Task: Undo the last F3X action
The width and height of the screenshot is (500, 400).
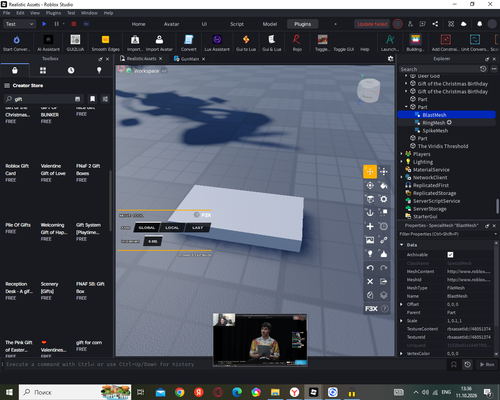Action: (x=370, y=268)
